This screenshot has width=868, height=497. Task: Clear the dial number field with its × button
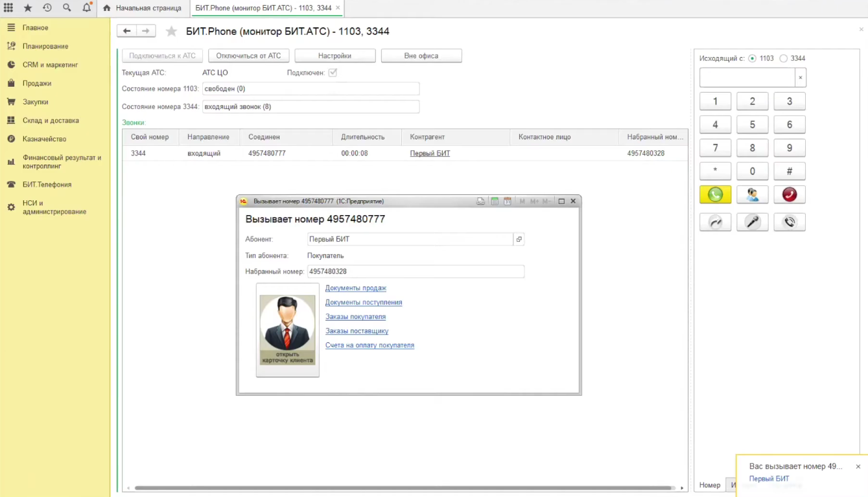[801, 78]
